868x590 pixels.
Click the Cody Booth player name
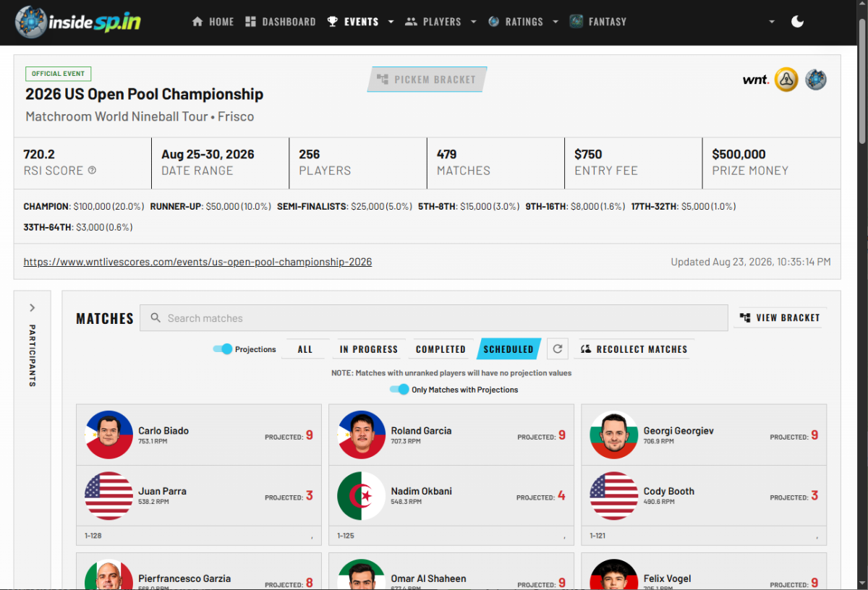pos(669,492)
